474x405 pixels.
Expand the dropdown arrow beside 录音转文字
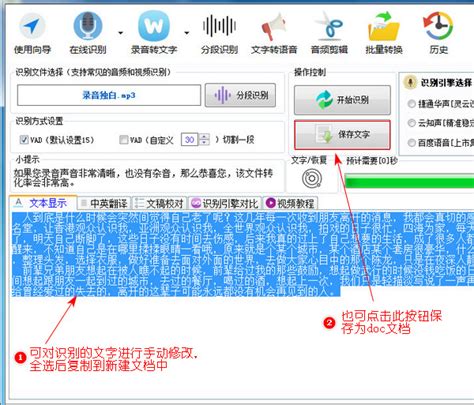coord(187,33)
